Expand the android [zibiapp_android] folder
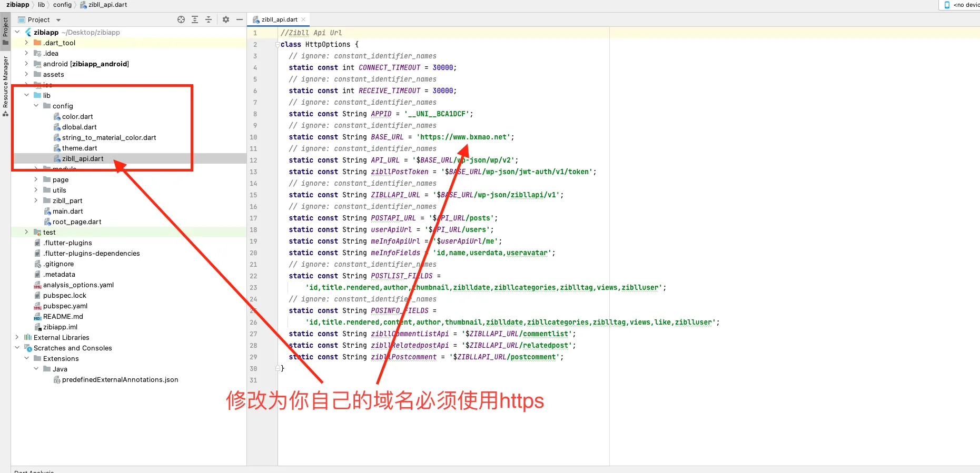This screenshot has height=473, width=980. point(27,64)
